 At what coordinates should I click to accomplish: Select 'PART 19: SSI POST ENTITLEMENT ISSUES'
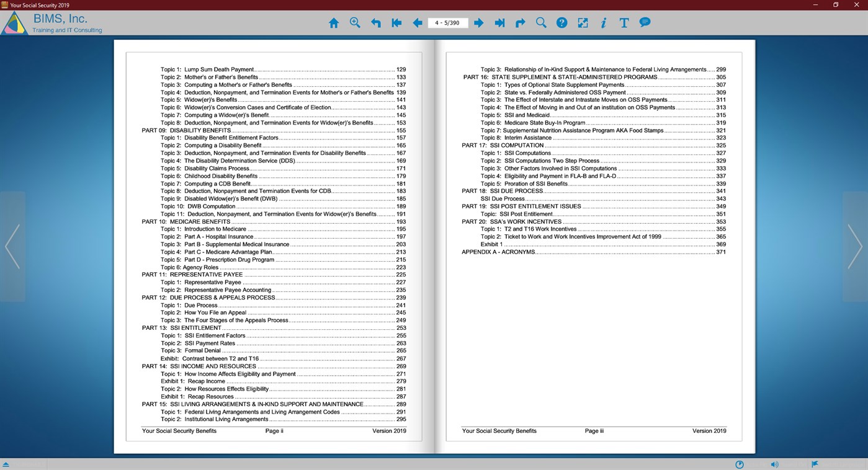click(x=594, y=206)
